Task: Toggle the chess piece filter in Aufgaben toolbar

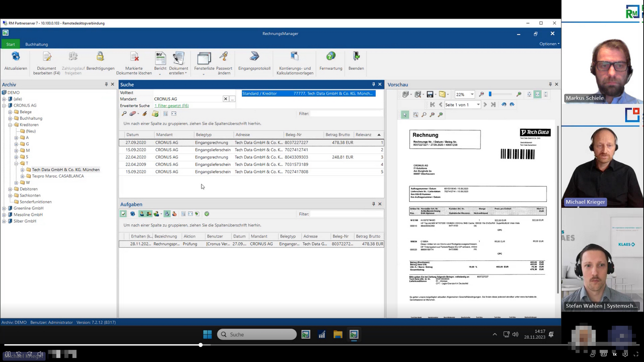Action: [x=167, y=214]
